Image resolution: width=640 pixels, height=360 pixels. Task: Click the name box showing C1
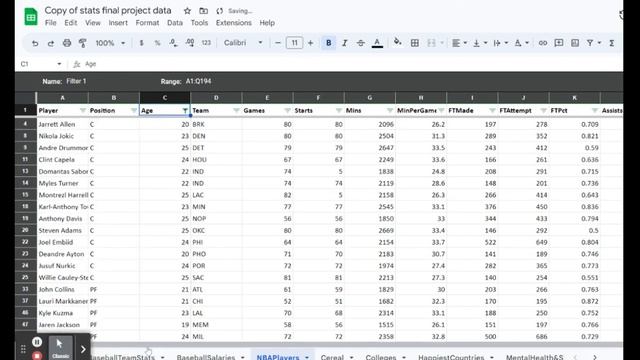click(x=41, y=64)
